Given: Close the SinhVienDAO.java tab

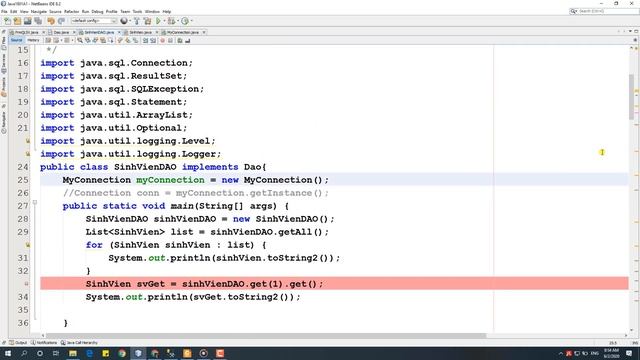Looking at the screenshot, I should pos(119,32).
